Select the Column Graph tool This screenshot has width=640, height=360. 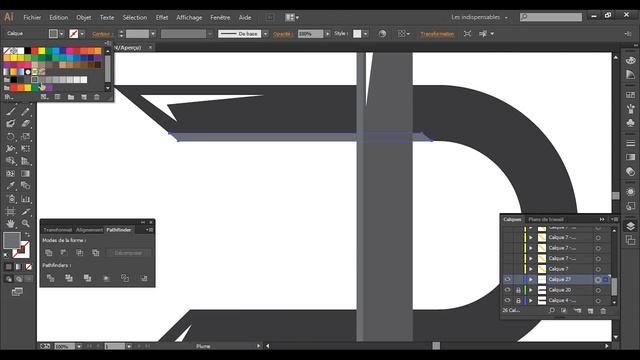(x=25, y=199)
